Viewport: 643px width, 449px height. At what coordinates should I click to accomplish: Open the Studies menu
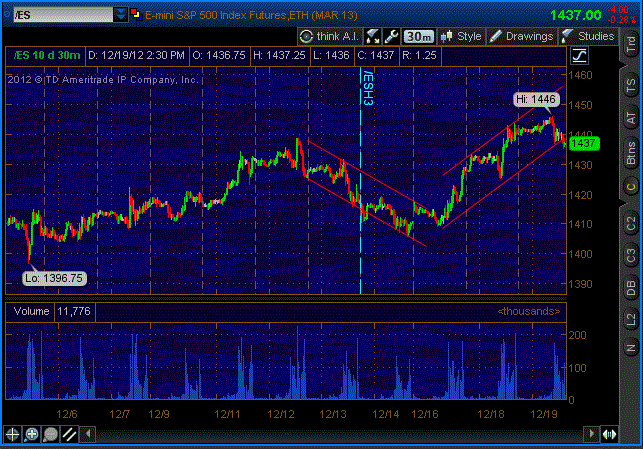point(588,36)
